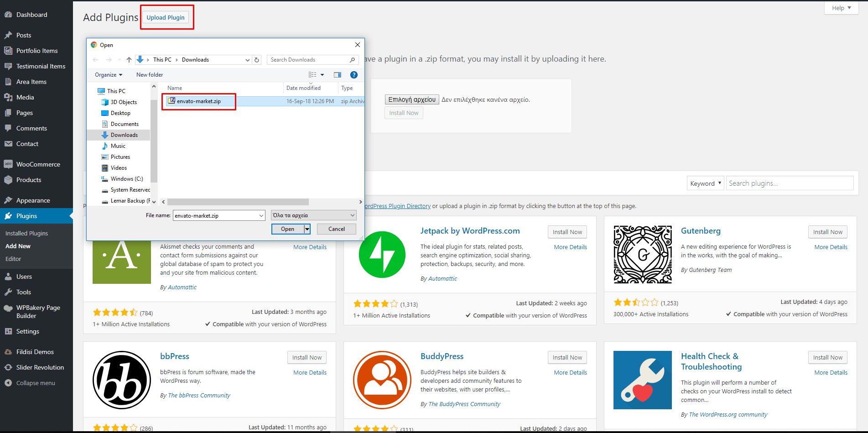Click the Search plugins input field
The height and width of the screenshot is (433, 868).
790,183
